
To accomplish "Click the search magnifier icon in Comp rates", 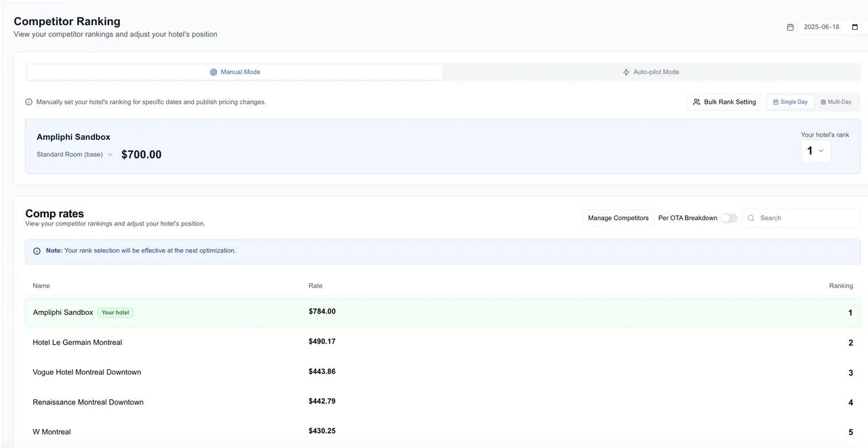I will pyautogui.click(x=751, y=218).
